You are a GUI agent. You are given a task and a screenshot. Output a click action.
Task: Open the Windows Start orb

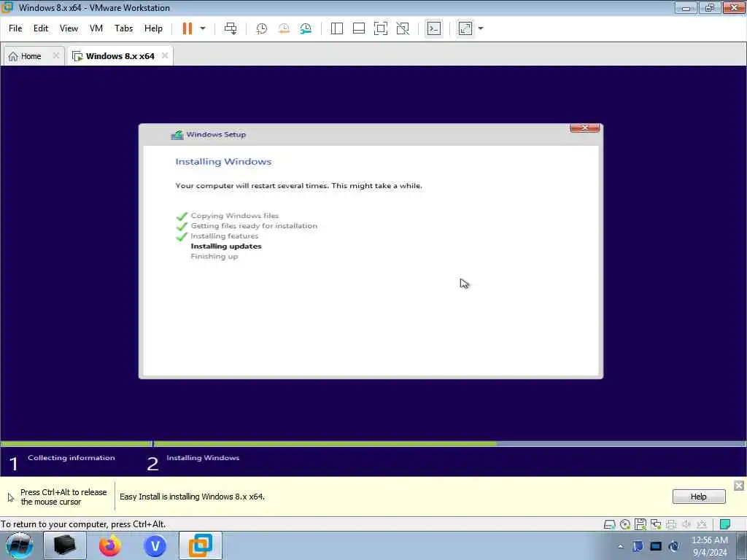[x=19, y=545]
